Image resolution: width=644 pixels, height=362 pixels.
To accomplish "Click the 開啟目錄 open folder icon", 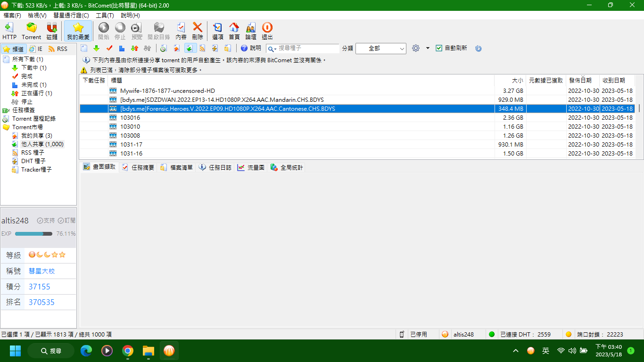I will 159,31.
